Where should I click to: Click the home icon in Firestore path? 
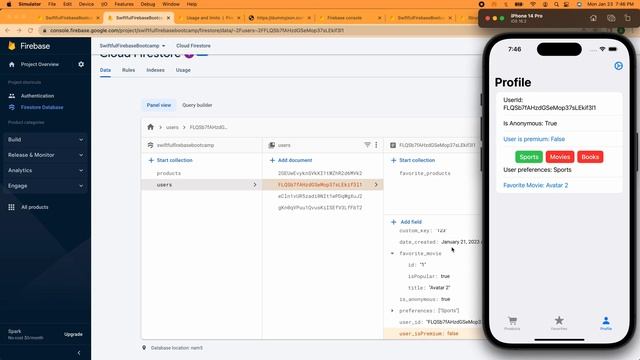151,127
